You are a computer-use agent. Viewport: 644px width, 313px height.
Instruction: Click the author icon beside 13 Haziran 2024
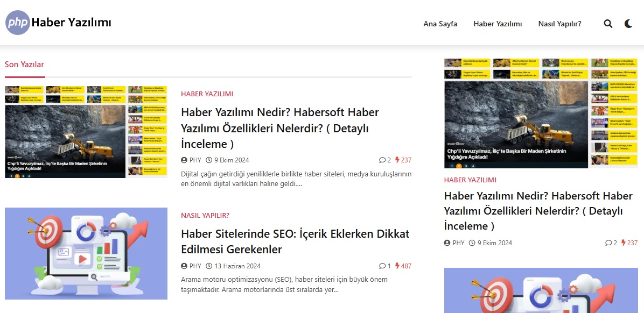click(x=184, y=266)
